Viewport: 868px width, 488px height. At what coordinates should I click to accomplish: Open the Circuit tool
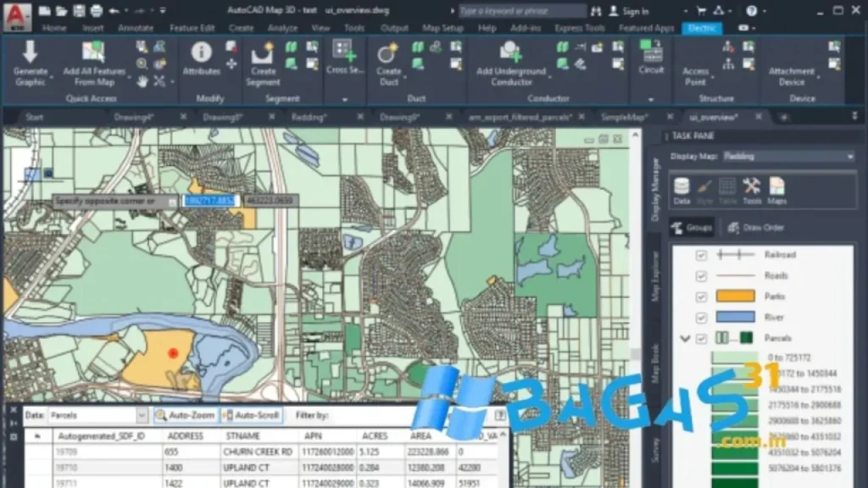pos(651,57)
